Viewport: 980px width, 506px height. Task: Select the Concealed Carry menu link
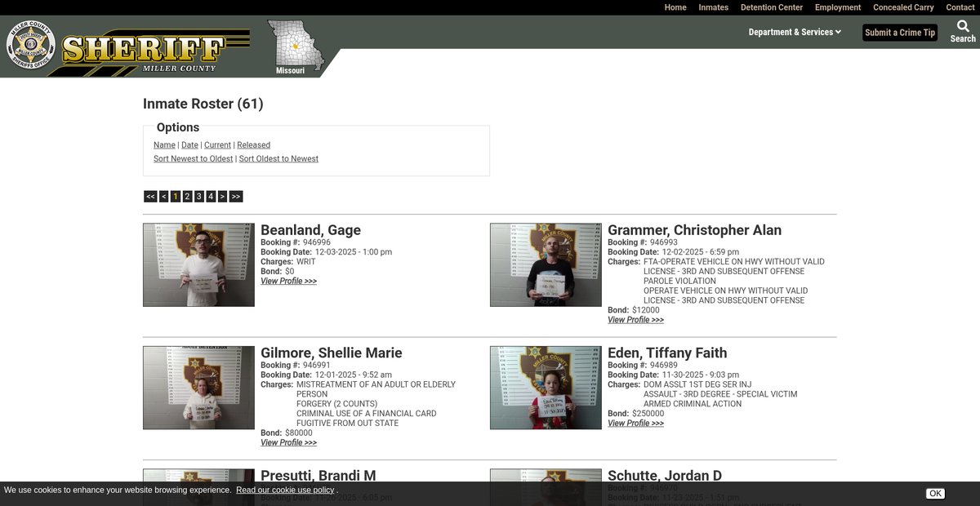[x=903, y=7]
